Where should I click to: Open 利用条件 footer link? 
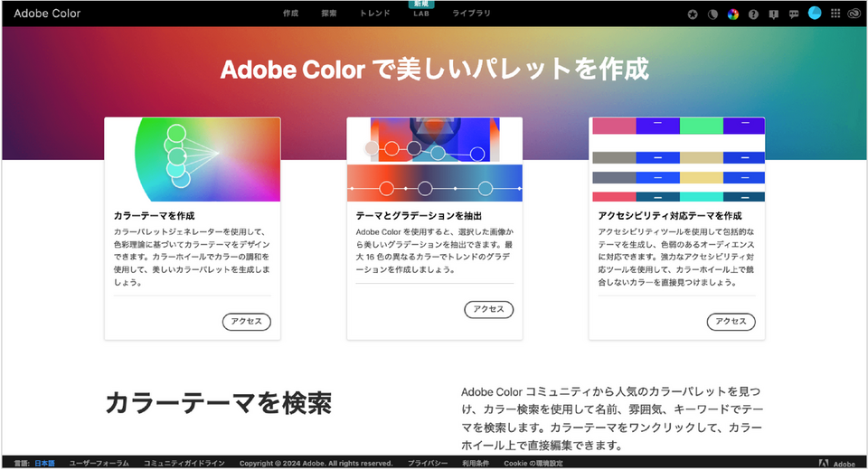(476, 464)
